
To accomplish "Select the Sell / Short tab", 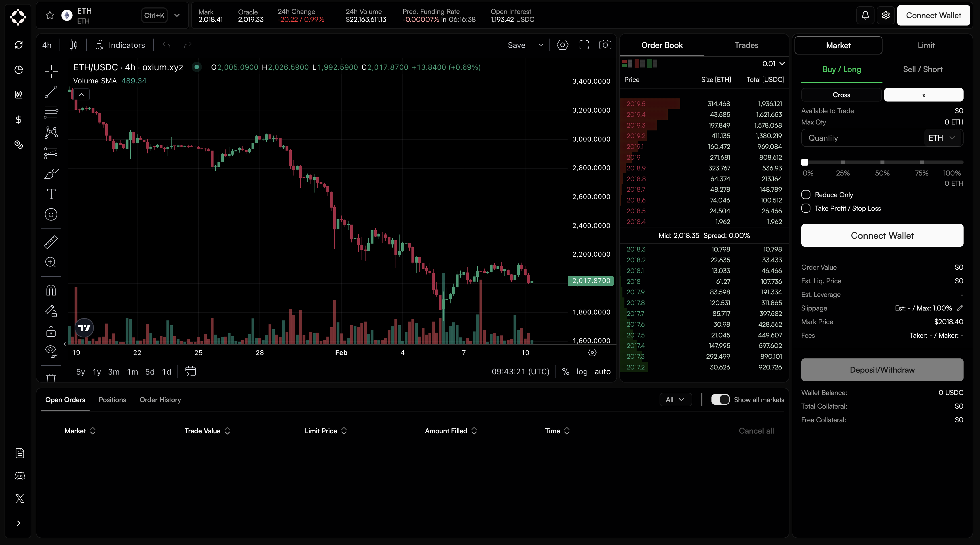I will 922,69.
